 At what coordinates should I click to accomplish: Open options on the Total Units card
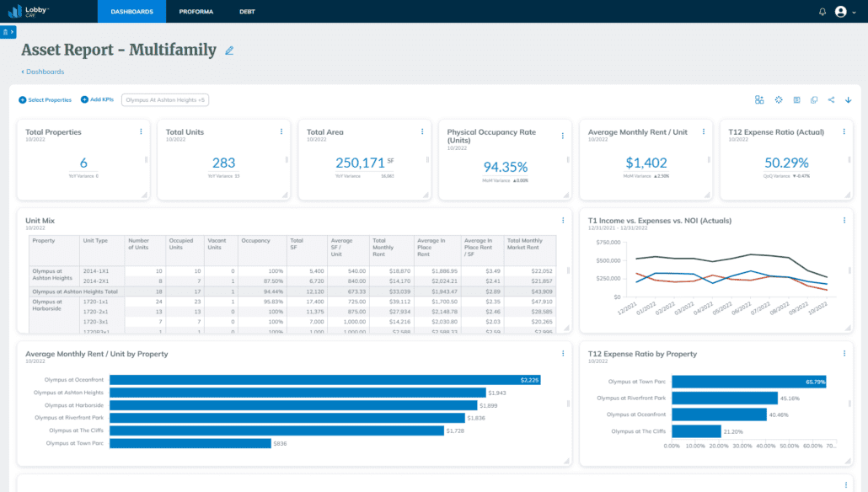pyautogui.click(x=281, y=131)
